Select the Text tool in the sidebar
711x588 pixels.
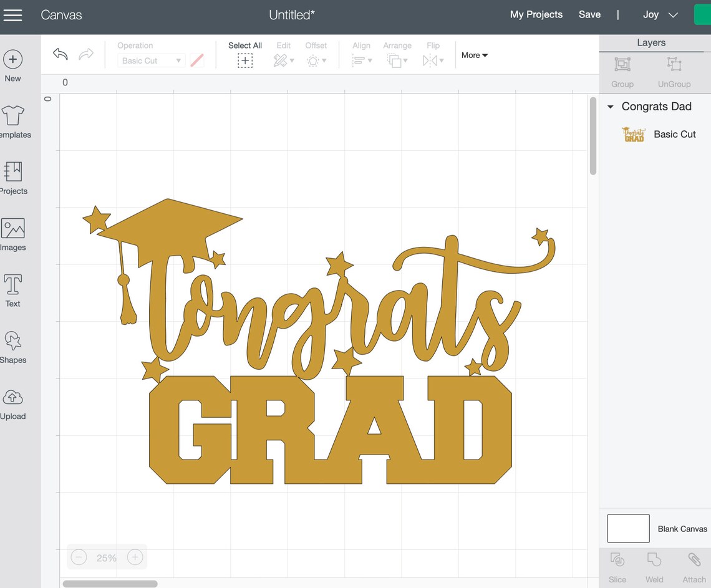coord(12,289)
